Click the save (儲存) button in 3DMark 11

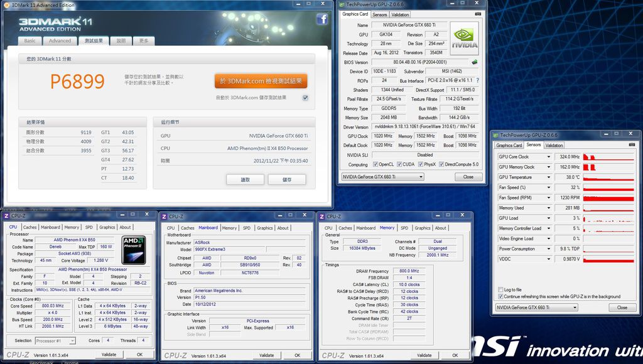point(287,179)
